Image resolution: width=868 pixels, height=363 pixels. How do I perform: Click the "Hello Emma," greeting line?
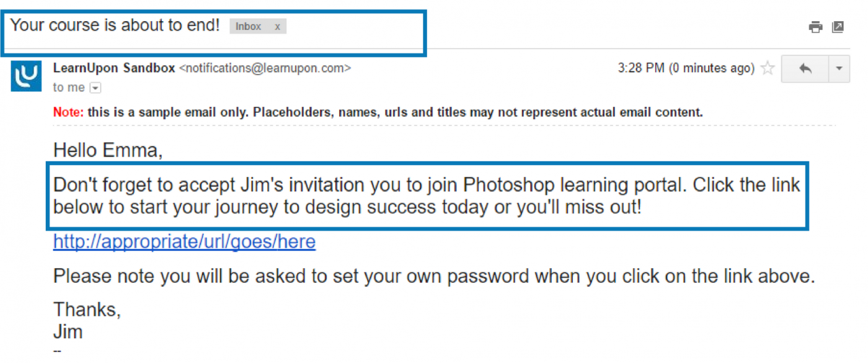(108, 150)
